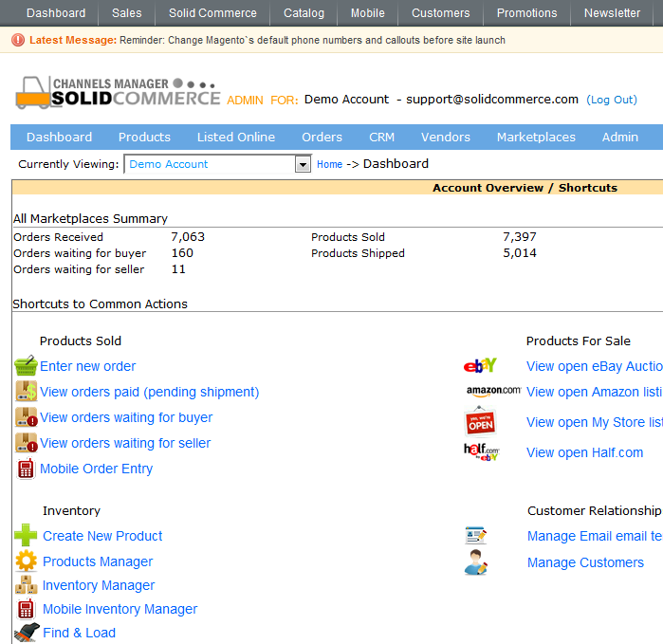Select the Vendors tab
The image size is (663, 644).
(445, 137)
